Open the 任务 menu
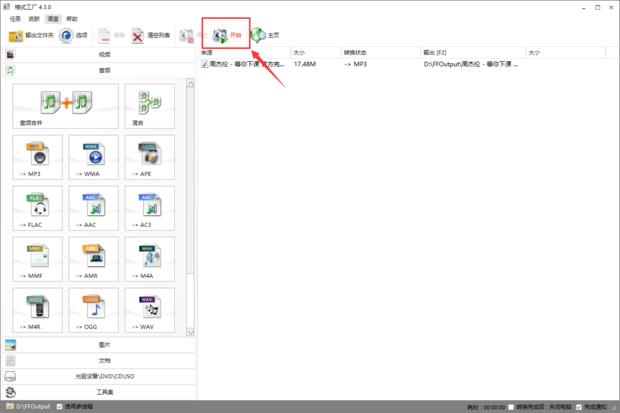The width and height of the screenshot is (620, 413). click(x=14, y=19)
